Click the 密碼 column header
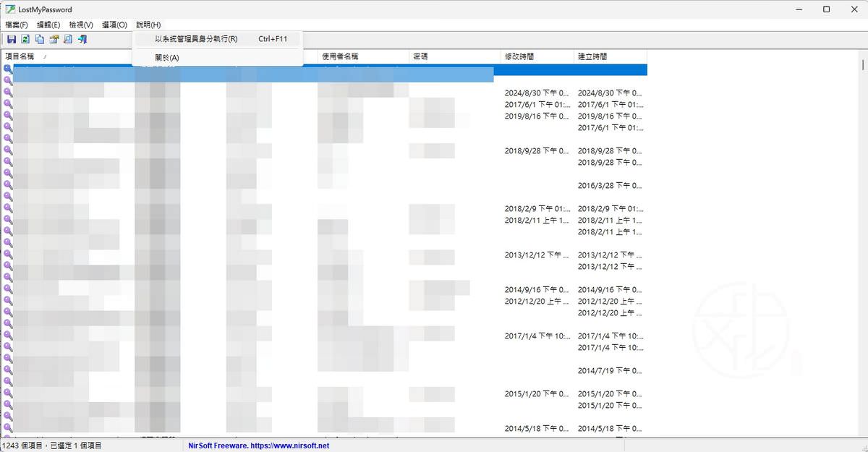This screenshot has height=452, width=868. 421,56
